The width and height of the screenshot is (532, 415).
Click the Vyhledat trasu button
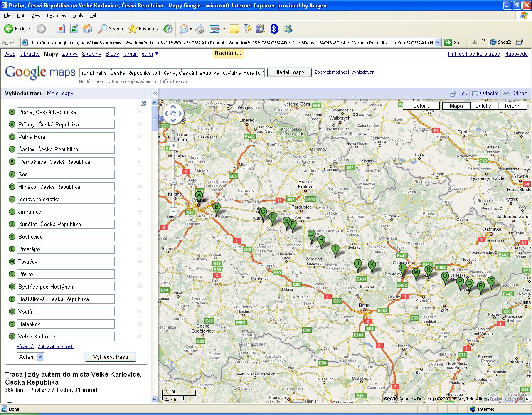[110, 357]
